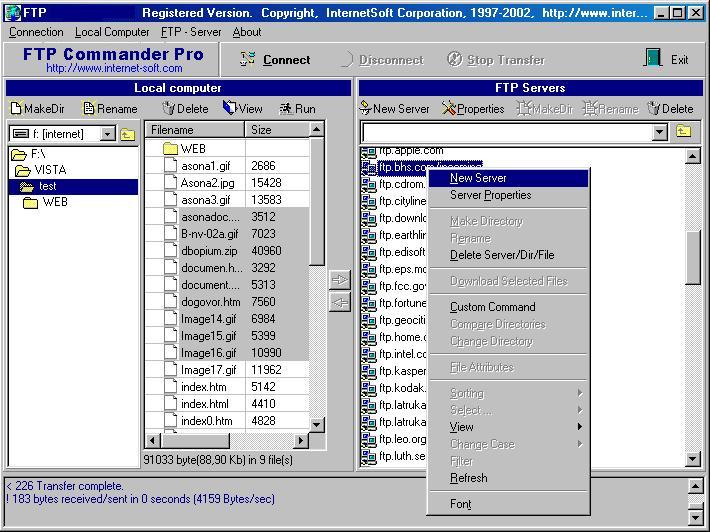
Task: Open Properties in FTP Servers toolbar
Action: pos(473,108)
